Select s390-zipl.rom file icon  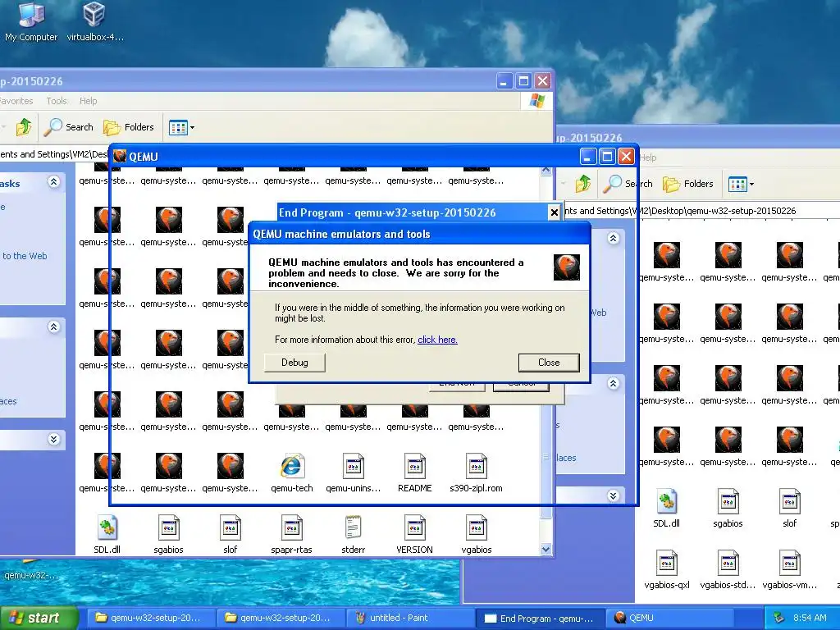pos(477,472)
